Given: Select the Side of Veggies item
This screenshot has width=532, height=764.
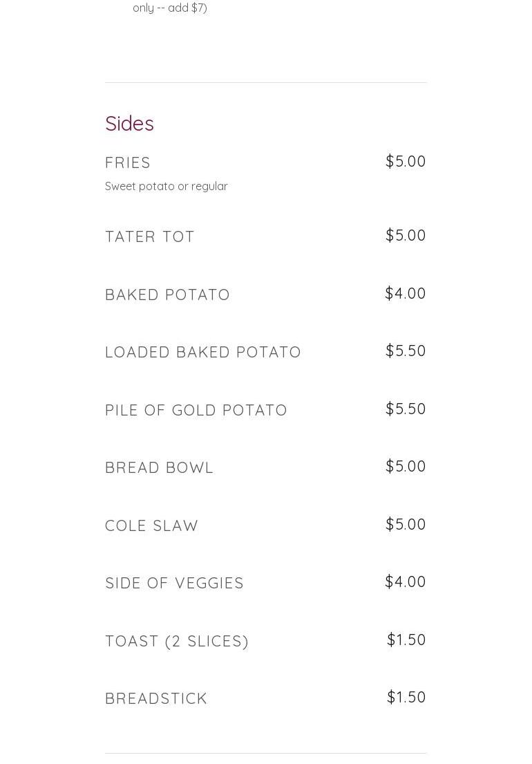Looking at the screenshot, I should [x=175, y=583].
